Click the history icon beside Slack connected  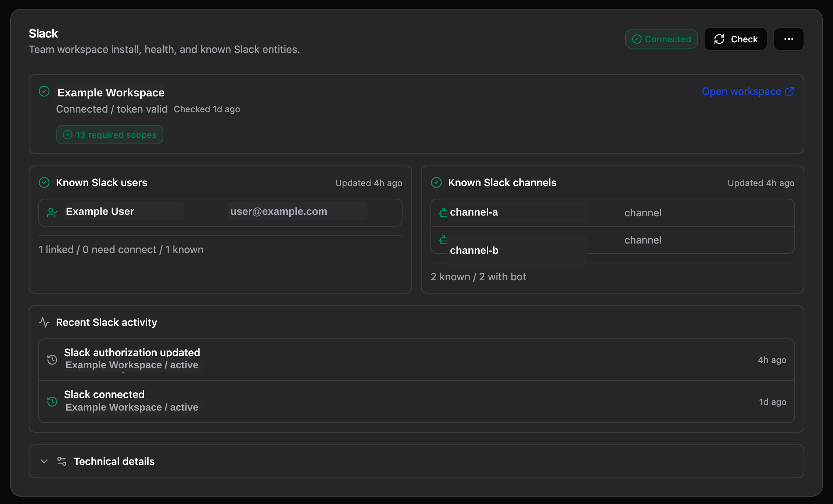(52, 401)
